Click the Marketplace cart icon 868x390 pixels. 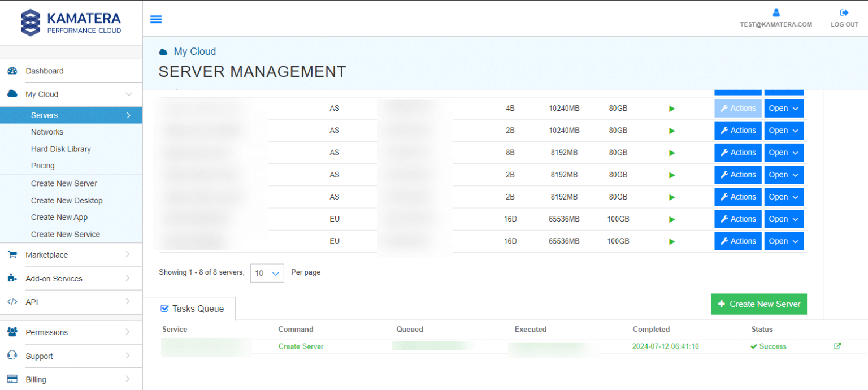[12, 254]
